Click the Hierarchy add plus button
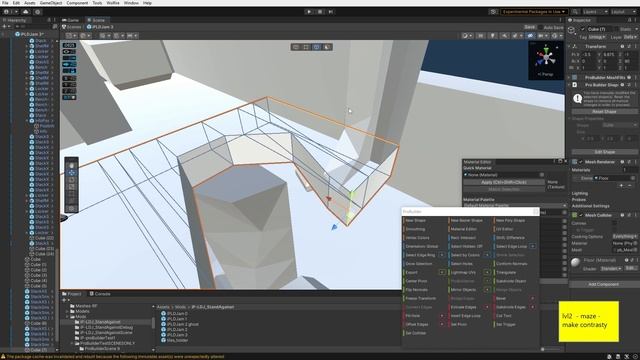Screen dimensions: 640x360 click(x=4, y=27)
